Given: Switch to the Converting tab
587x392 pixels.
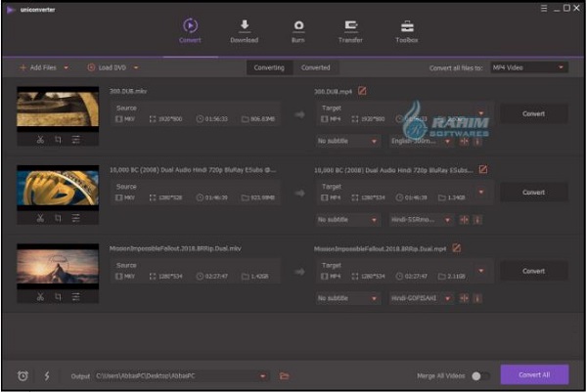Looking at the screenshot, I should (x=269, y=67).
